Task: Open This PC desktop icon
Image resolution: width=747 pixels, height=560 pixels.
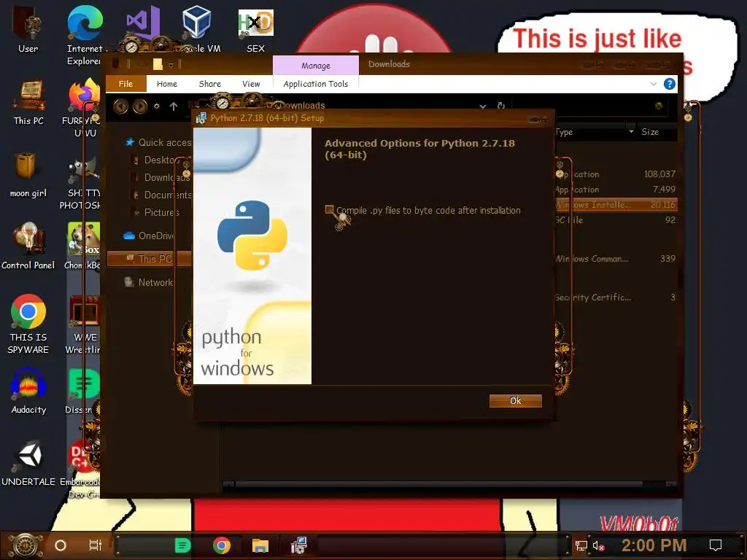Action: click(28, 102)
